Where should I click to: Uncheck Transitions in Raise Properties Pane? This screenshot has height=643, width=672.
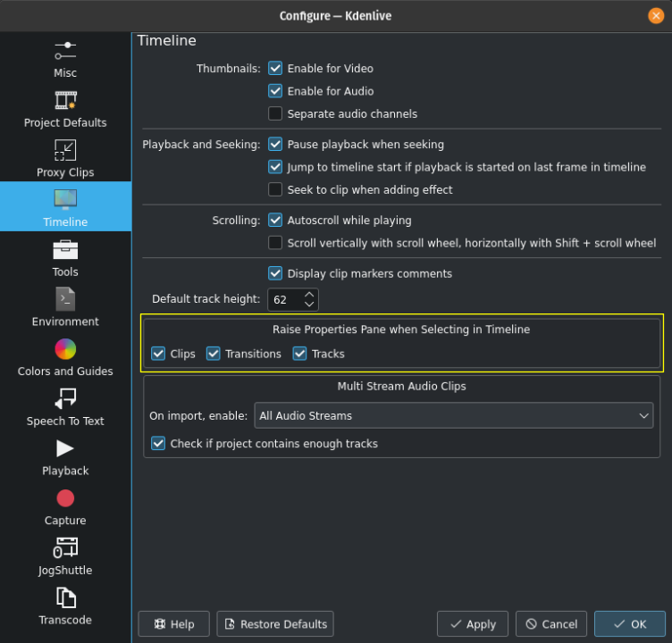pyautogui.click(x=214, y=354)
